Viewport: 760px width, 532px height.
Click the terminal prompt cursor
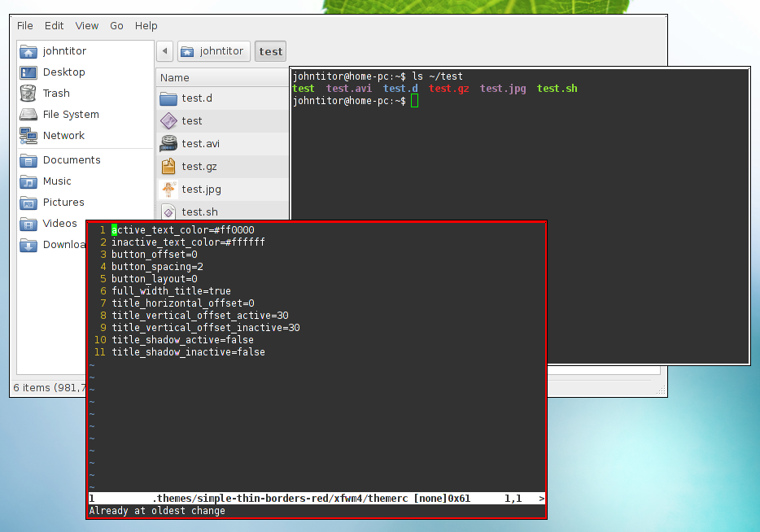[414, 101]
